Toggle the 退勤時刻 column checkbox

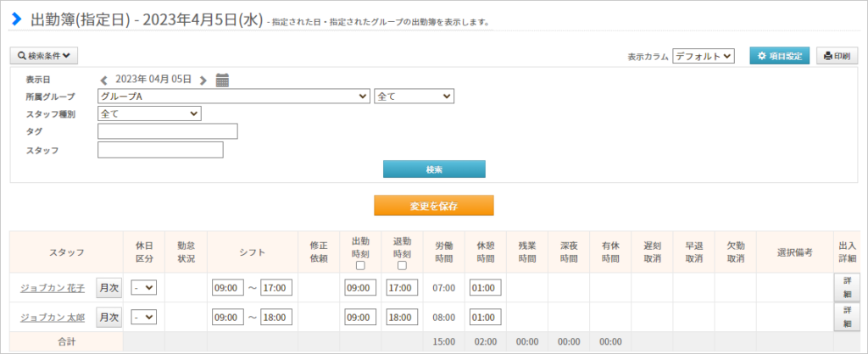coord(402,265)
